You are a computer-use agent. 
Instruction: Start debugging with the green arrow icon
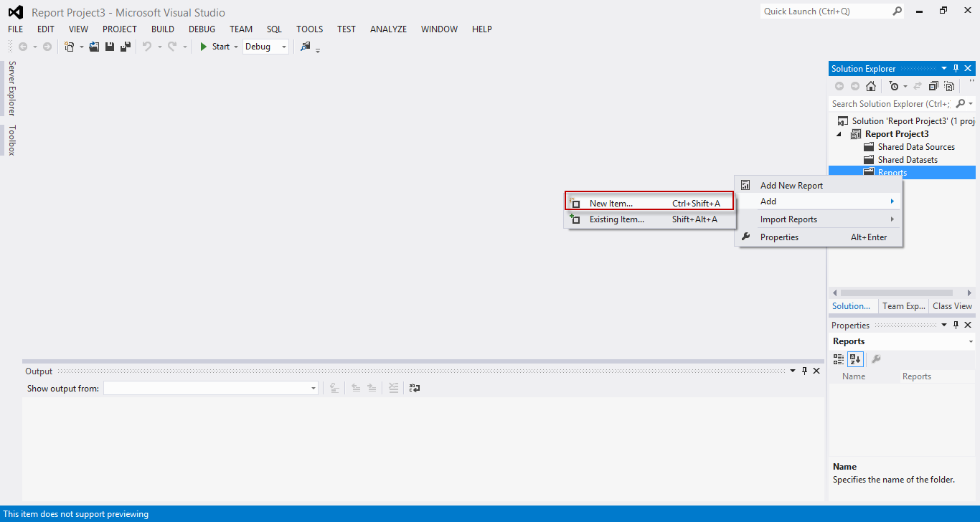[x=203, y=46]
